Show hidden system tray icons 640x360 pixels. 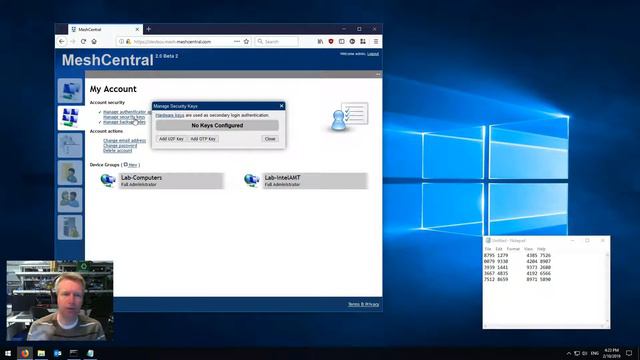pos(569,353)
